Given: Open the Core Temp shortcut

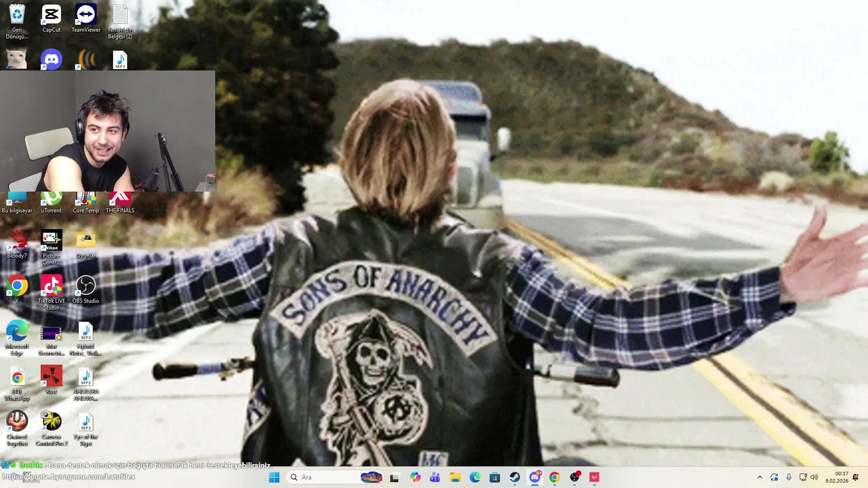Looking at the screenshot, I should click(85, 203).
